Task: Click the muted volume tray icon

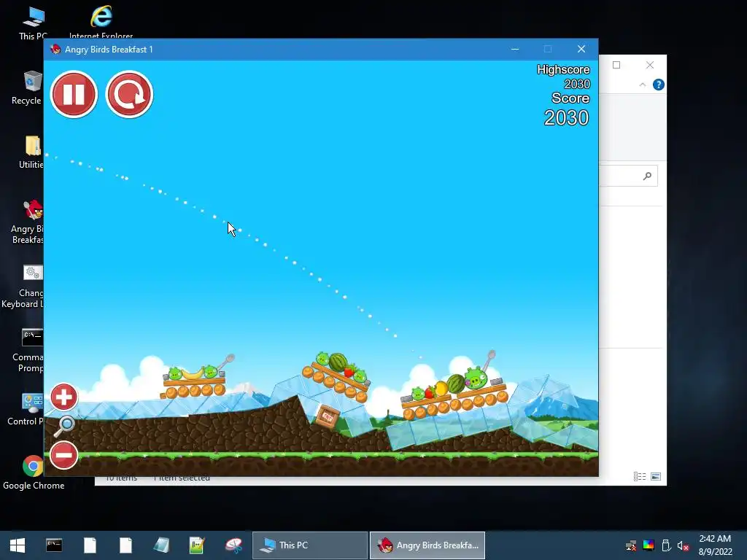Action: (683, 545)
